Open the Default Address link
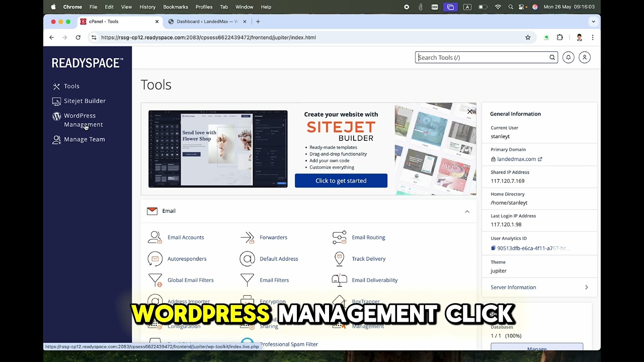Screen dimensions: 644x362 click(279, 259)
